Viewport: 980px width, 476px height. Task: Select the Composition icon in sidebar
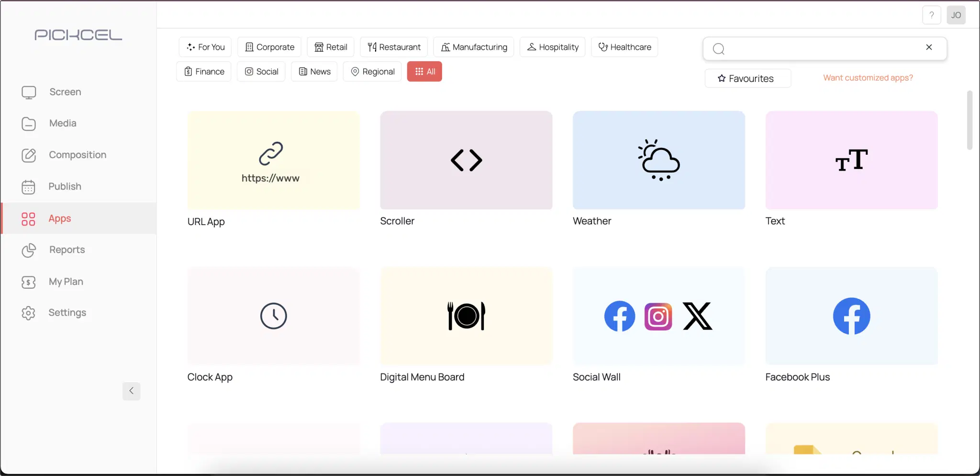[29, 155]
